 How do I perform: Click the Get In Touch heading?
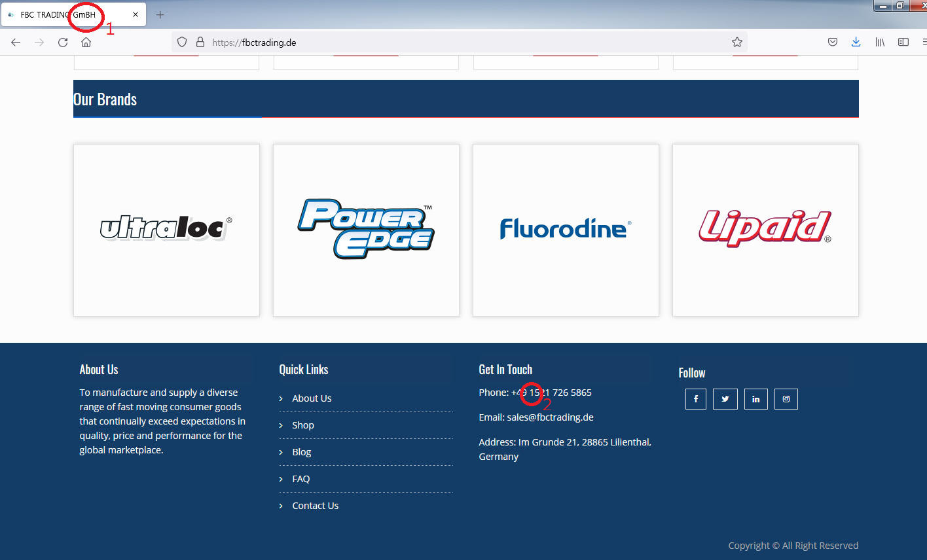pos(505,370)
